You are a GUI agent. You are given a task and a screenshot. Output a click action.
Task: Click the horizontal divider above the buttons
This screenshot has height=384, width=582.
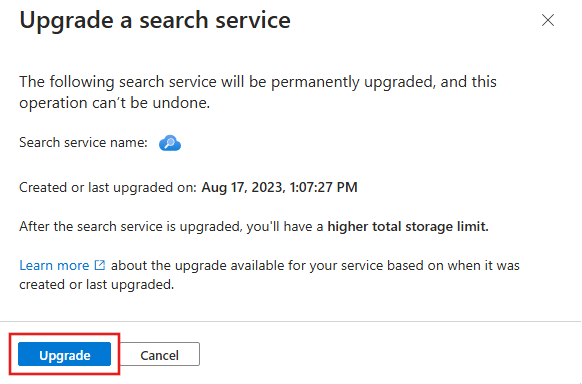291,321
